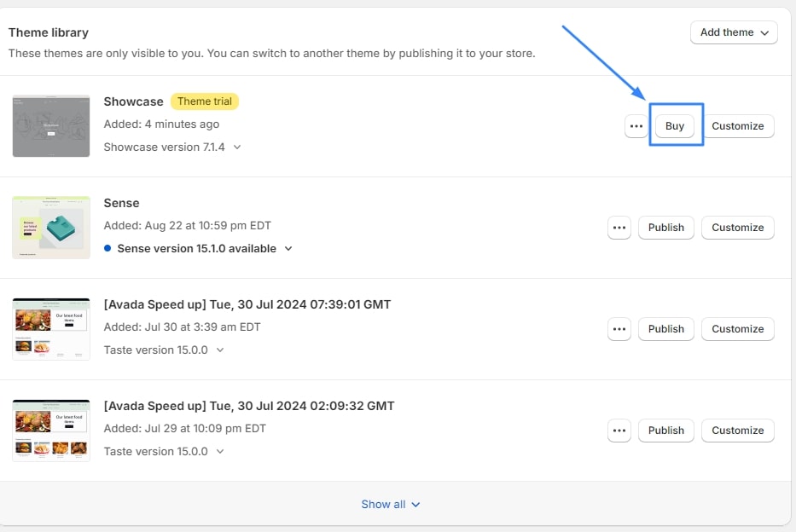Click Buy for the Showcase theme
Viewport: 796px width, 532px height.
pos(675,126)
